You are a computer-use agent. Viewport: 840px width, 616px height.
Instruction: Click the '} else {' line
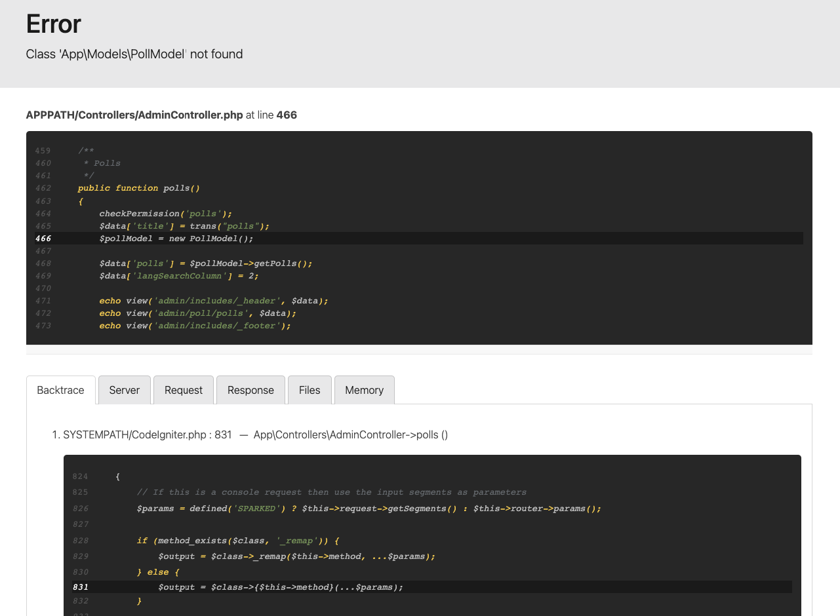click(158, 572)
